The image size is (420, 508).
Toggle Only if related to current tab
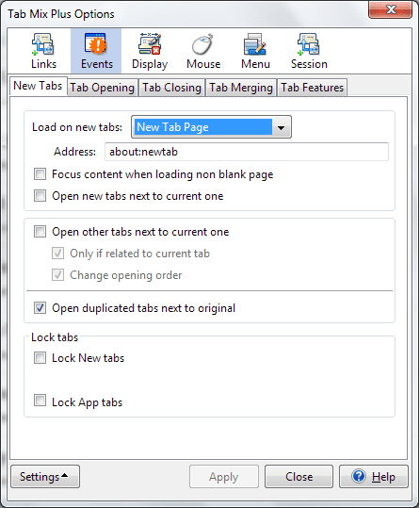[x=57, y=253]
